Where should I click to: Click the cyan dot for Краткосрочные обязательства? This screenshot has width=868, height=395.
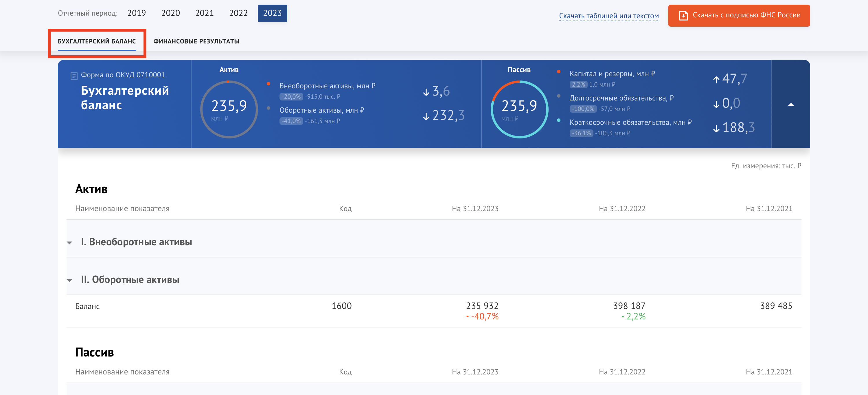tap(558, 120)
